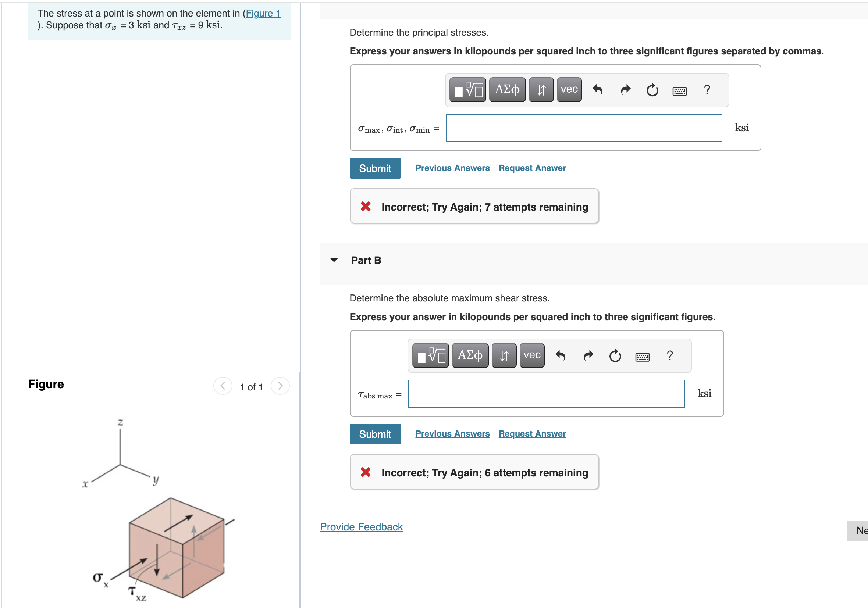Viewport: 868px width, 608px height.
Task: Open the Figure 1 link
Action: point(263,13)
